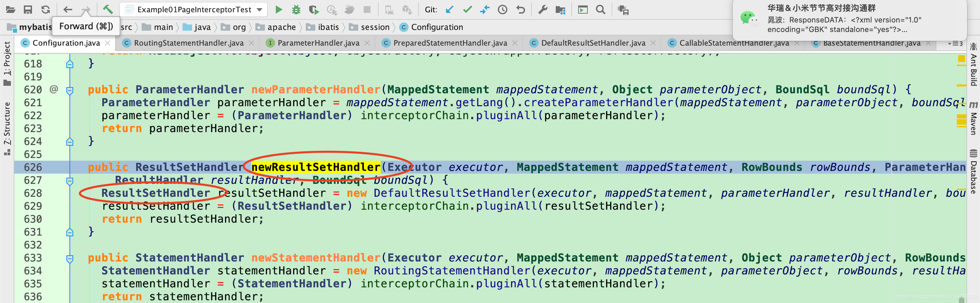Image resolution: width=980 pixels, height=303 pixels.
Task: Click the Open folder toolbar icon
Action: tap(10, 10)
